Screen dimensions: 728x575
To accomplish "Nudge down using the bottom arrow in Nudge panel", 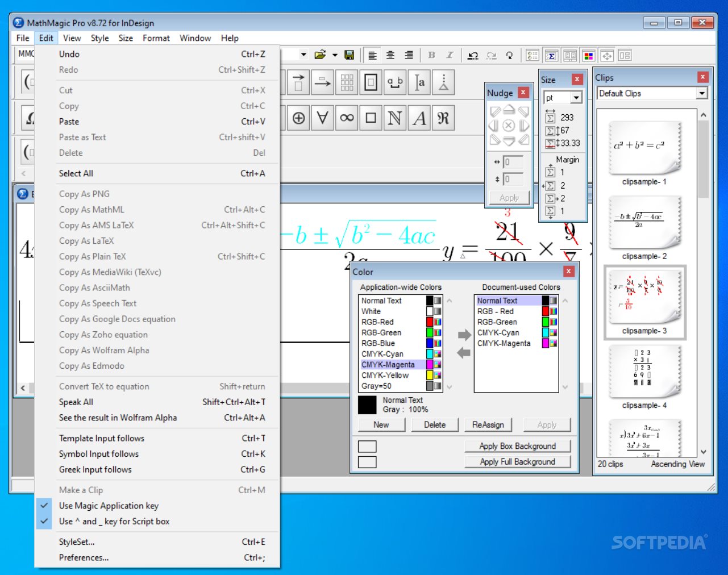I will pos(509,141).
